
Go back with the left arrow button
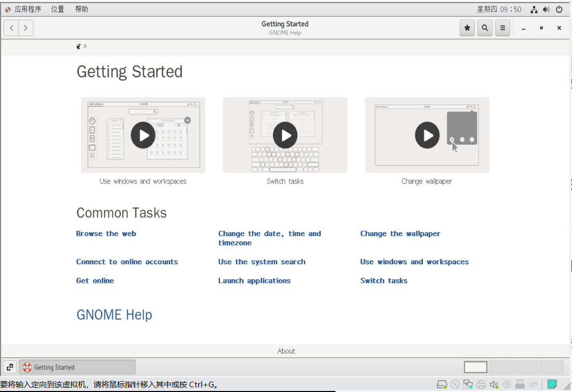coord(11,28)
